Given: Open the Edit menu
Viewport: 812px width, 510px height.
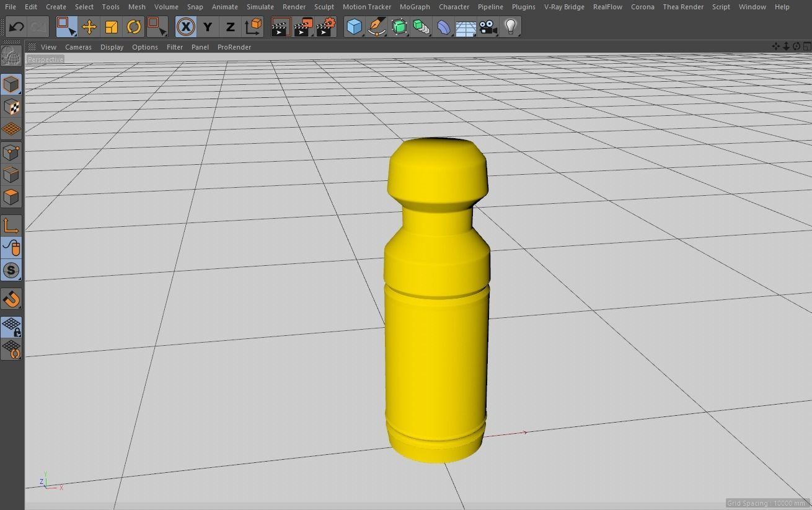Looking at the screenshot, I should [x=31, y=7].
